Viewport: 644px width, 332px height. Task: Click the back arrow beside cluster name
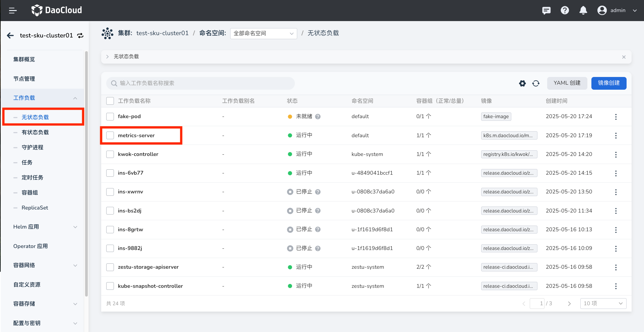click(10, 35)
